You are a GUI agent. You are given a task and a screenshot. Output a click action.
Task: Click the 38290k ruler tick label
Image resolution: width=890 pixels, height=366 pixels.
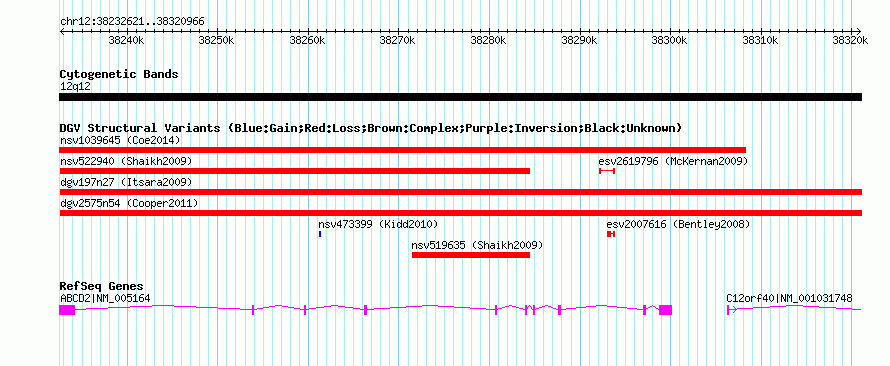580,41
